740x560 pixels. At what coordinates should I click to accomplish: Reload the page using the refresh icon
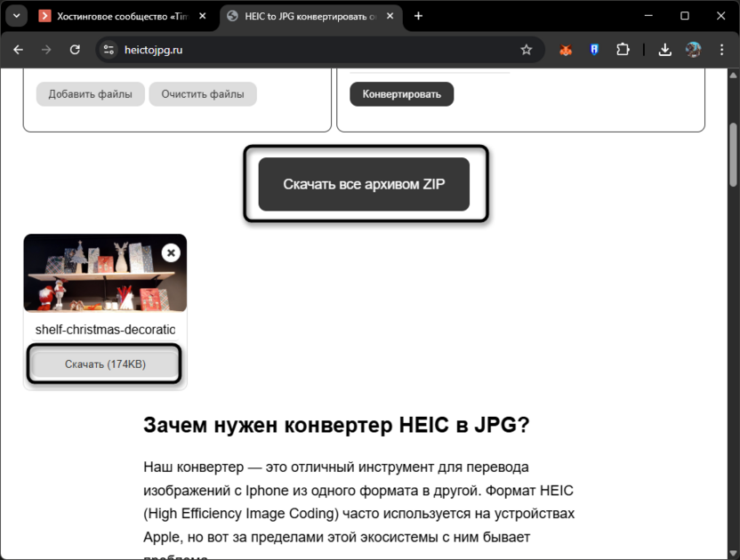(75, 50)
